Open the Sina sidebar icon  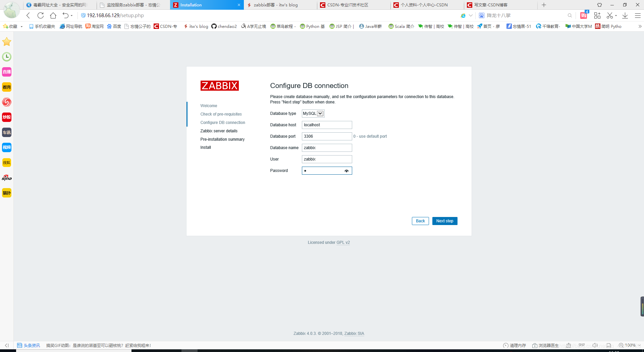click(x=7, y=178)
